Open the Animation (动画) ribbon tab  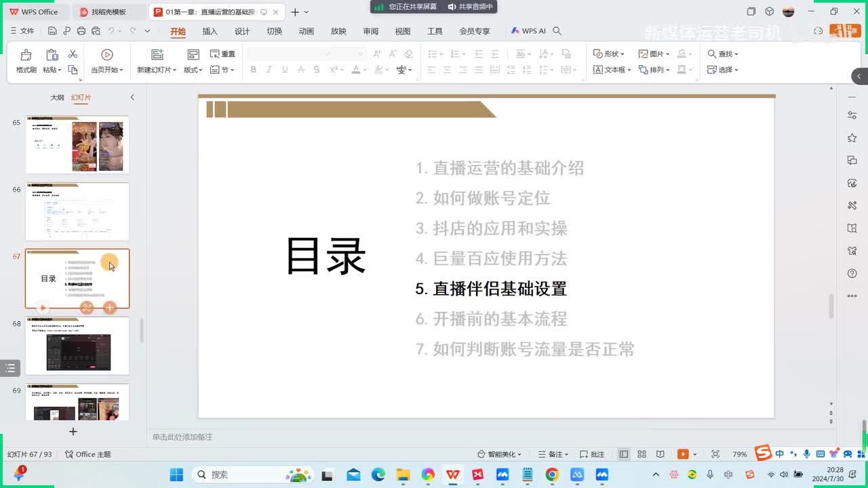click(x=307, y=31)
